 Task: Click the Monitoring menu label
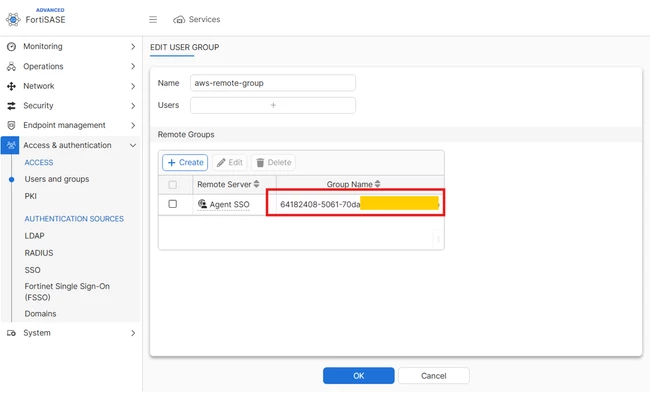(x=43, y=46)
